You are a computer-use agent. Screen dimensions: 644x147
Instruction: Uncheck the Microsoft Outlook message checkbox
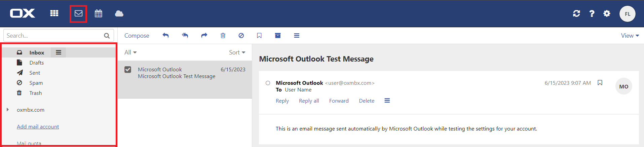(128, 70)
